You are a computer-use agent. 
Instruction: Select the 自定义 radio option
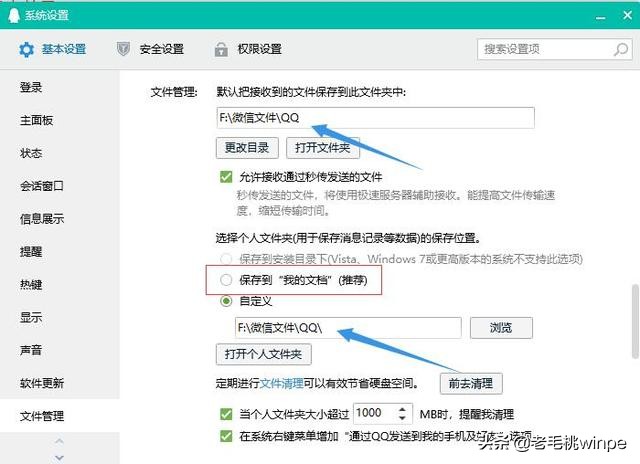226,301
